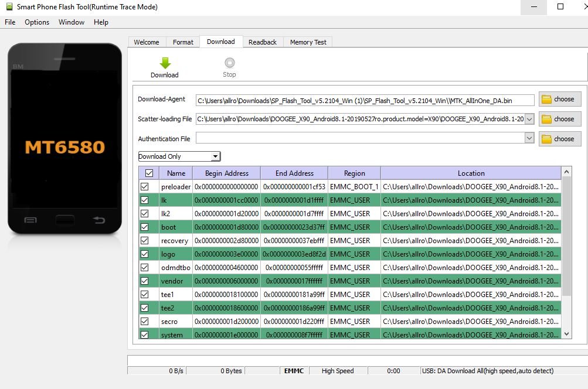Image resolution: width=588 pixels, height=389 pixels.
Task: Click the MT6580 phone image
Action: click(x=65, y=139)
